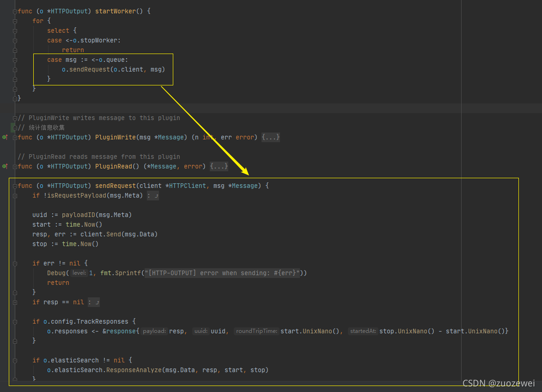Click 'start := time.Now()' line
The height and width of the screenshot is (392, 542).
(67, 224)
